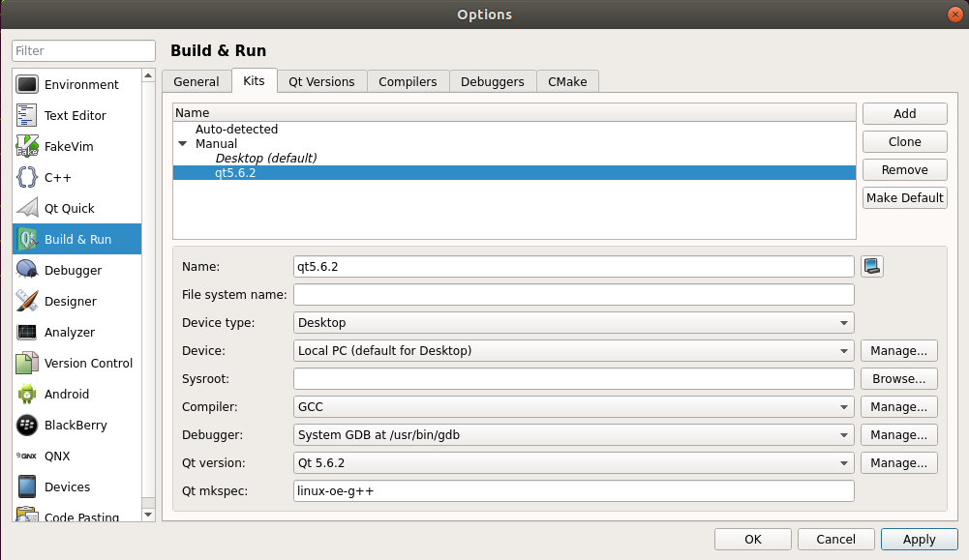
Task: Open the Version Control category
Action: (88, 364)
